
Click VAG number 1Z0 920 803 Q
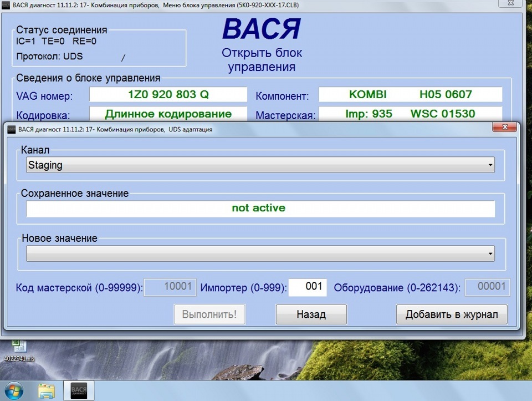pyautogui.click(x=168, y=94)
